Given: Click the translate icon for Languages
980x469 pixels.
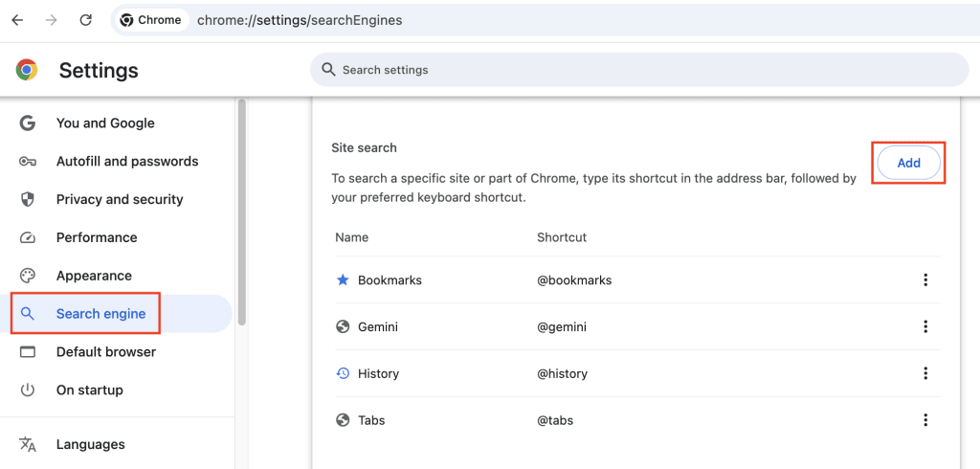Looking at the screenshot, I should (28, 445).
